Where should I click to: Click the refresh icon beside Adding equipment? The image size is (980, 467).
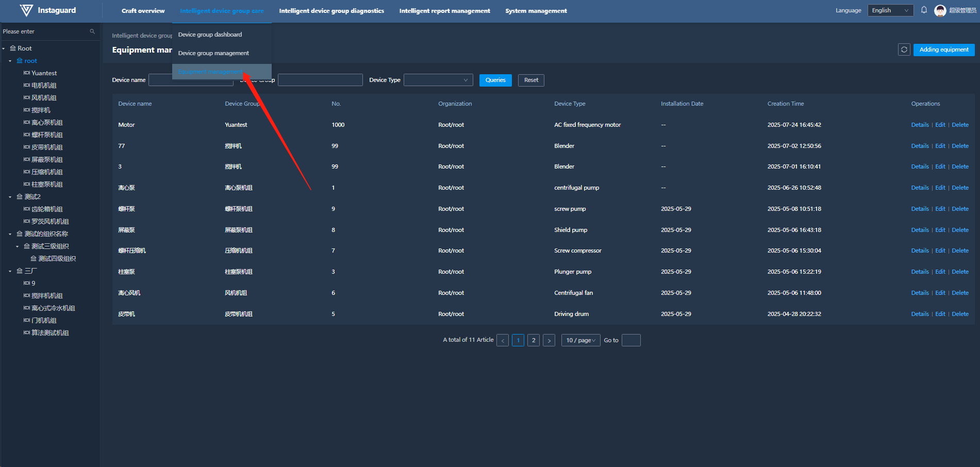coord(904,49)
